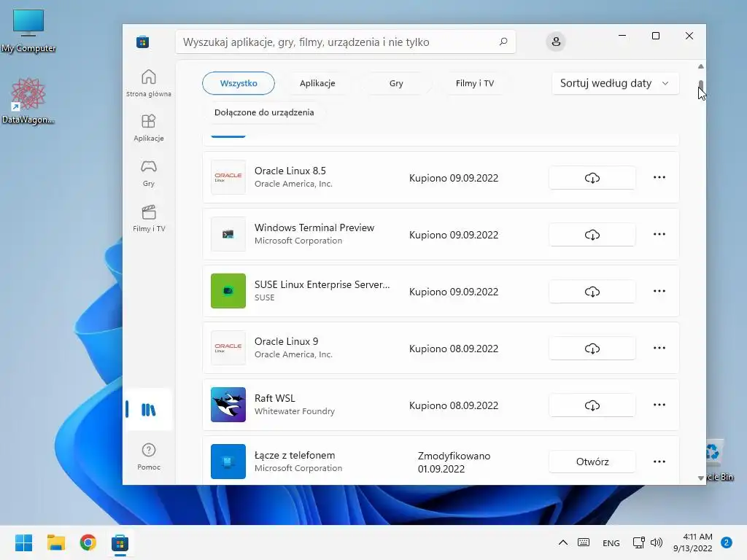
Task: Open more options for Windows Terminal Preview
Action: pyautogui.click(x=659, y=234)
